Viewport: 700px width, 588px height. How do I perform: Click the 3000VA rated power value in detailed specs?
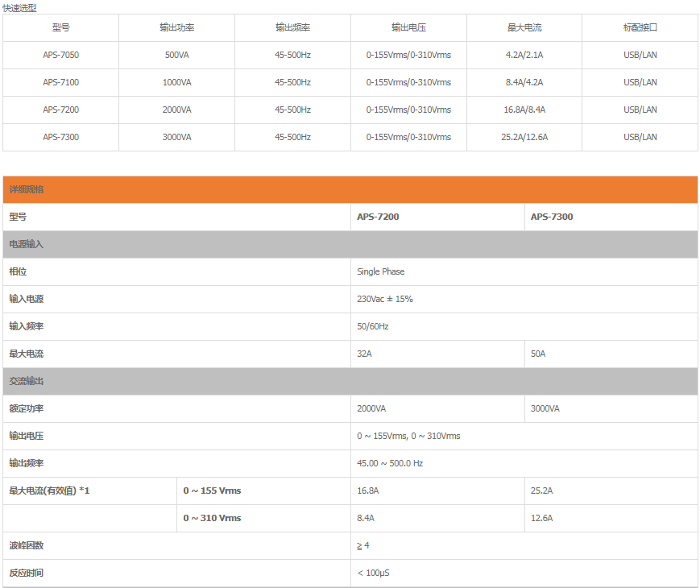click(x=545, y=408)
